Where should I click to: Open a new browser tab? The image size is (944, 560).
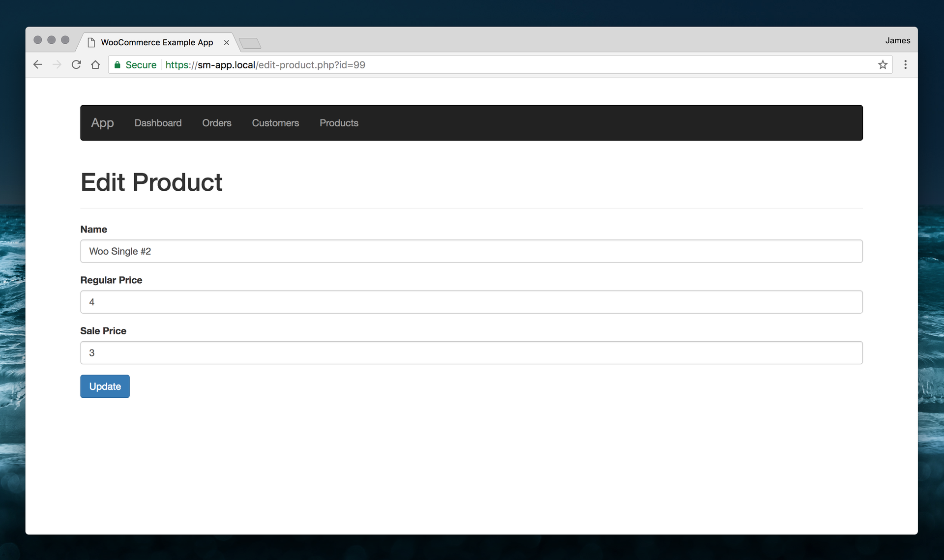[250, 43]
